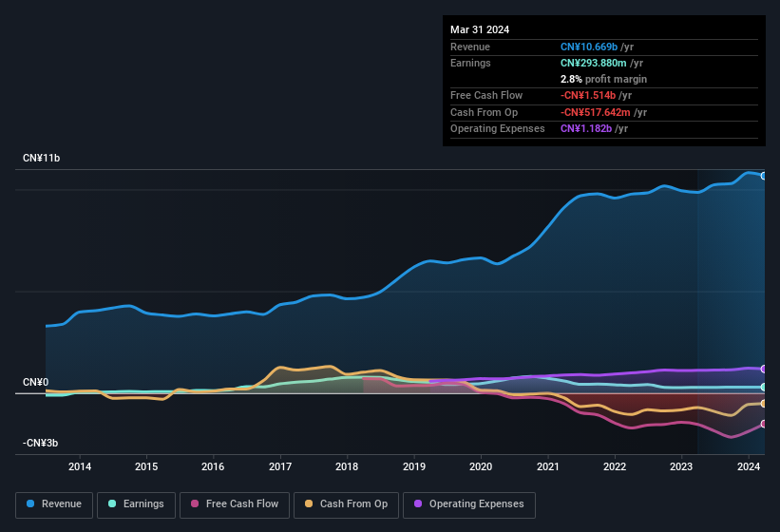Click Operating Expenses endpoint marker on chart

pyautogui.click(x=763, y=369)
